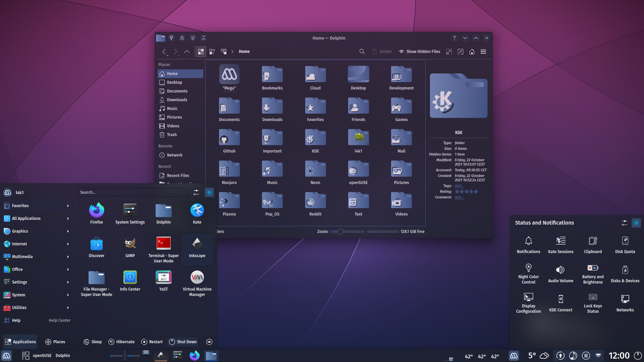This screenshot has width=644, height=362.
Task: Click Home in Dolphin breadcrumb bar
Action: point(244,52)
